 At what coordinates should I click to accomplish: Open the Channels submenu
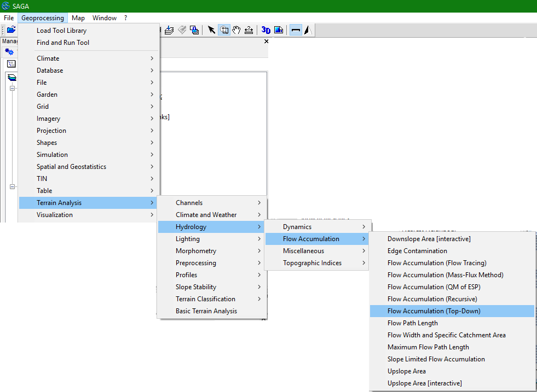[212, 203]
